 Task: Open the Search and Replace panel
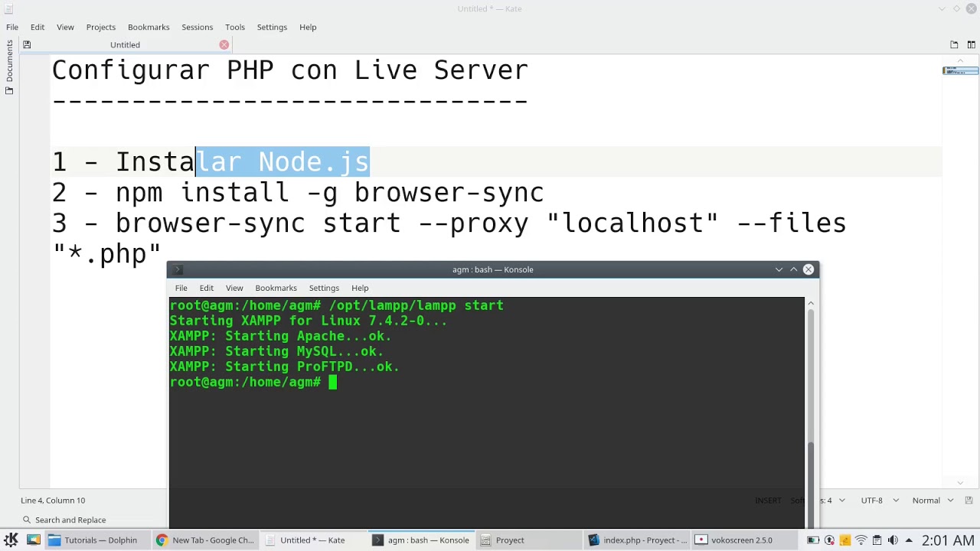pos(64,520)
